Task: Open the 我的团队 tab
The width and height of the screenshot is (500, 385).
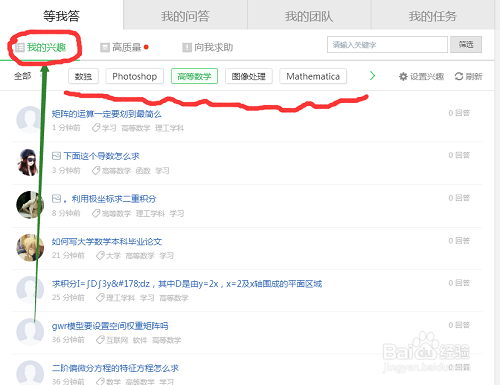Action: click(309, 16)
